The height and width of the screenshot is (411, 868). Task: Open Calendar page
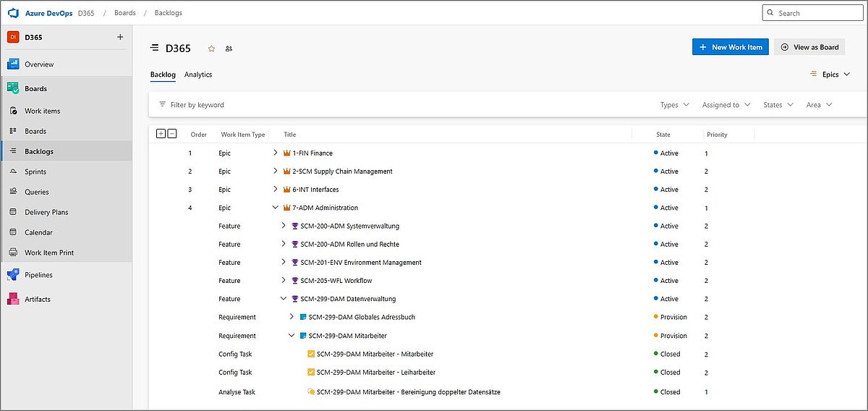pyautogui.click(x=38, y=232)
